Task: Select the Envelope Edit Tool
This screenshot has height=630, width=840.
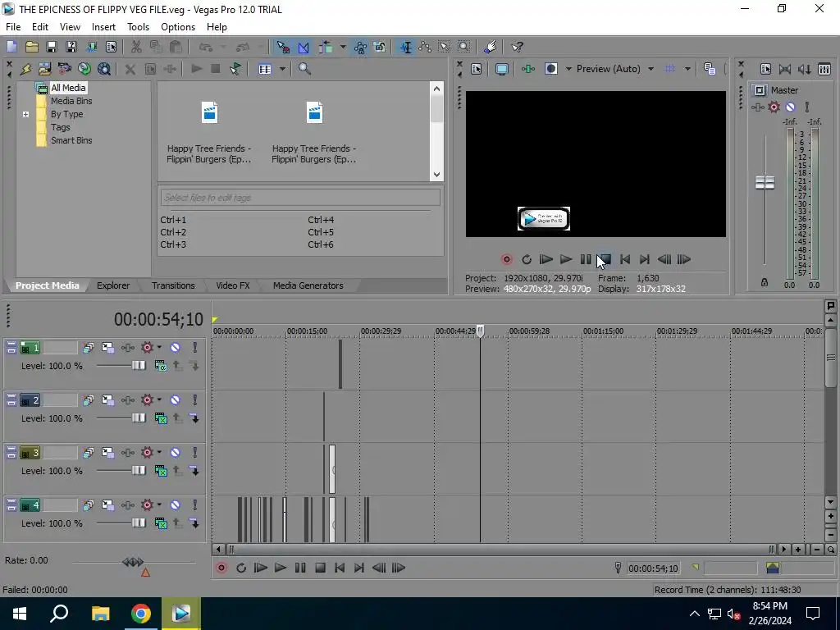Action: click(x=426, y=47)
